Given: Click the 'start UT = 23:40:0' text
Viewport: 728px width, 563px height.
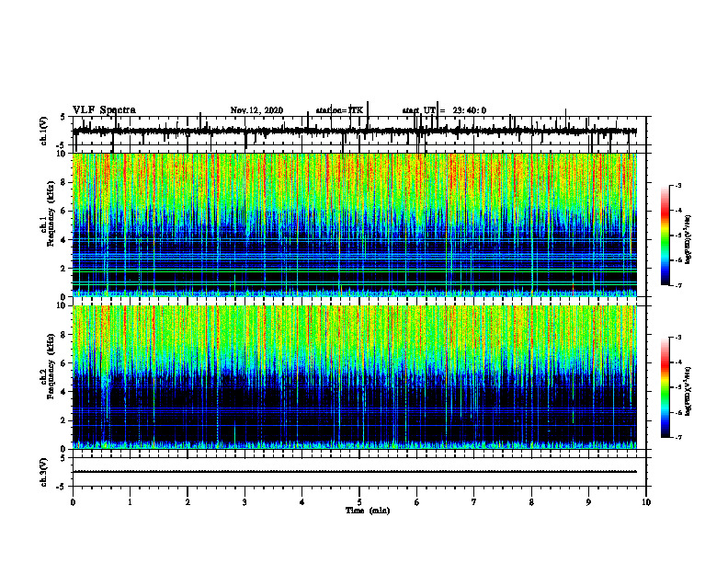Looking at the screenshot, I should coord(444,110).
